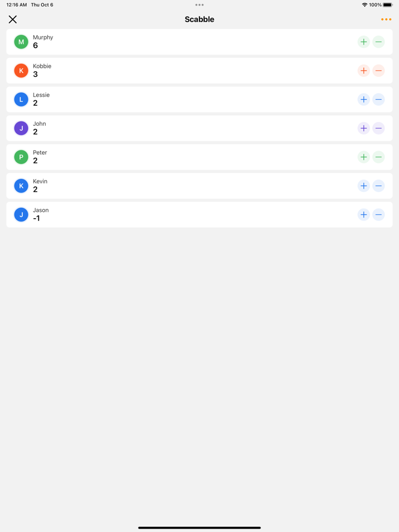Image resolution: width=399 pixels, height=532 pixels.
Task: Click Peter's green avatar circle
Action: tap(21, 157)
